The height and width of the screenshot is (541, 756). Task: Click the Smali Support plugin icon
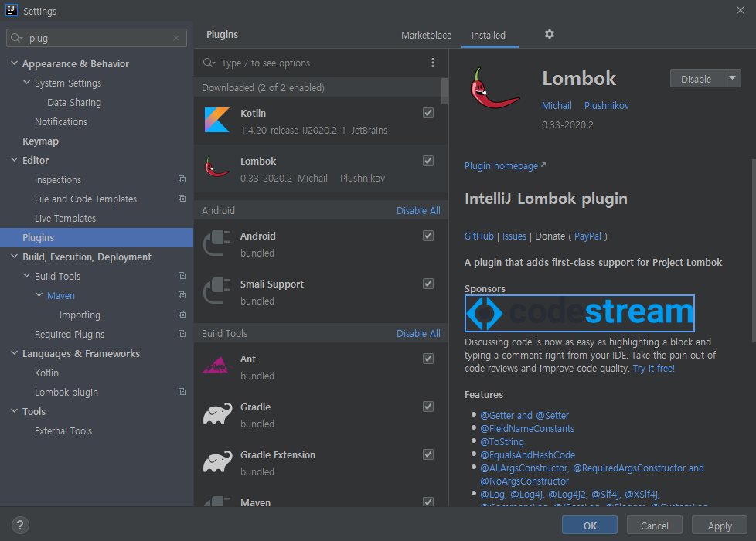[217, 291]
